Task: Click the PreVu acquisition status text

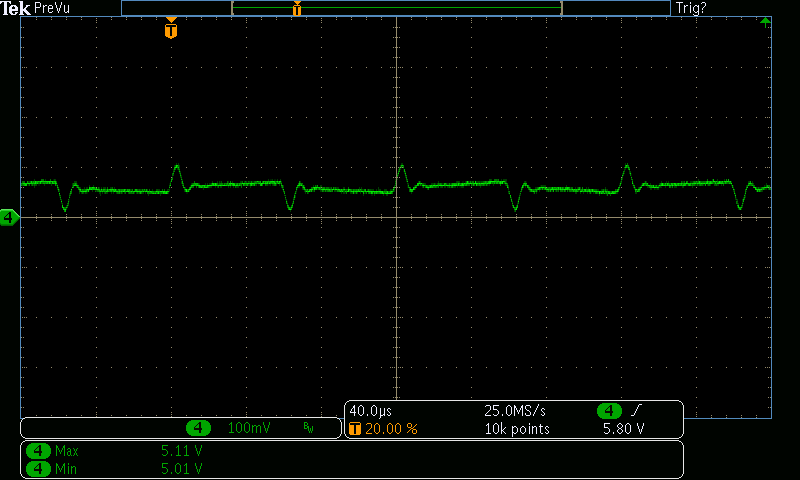Action: pos(52,8)
